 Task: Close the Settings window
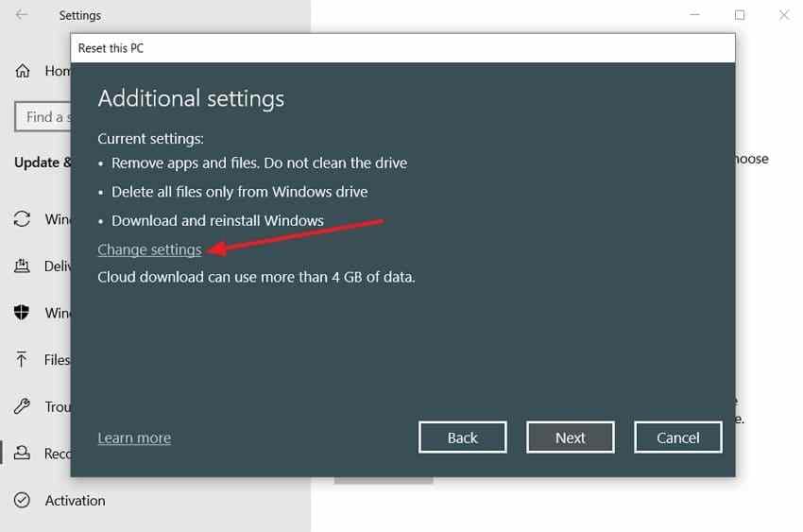pos(784,15)
